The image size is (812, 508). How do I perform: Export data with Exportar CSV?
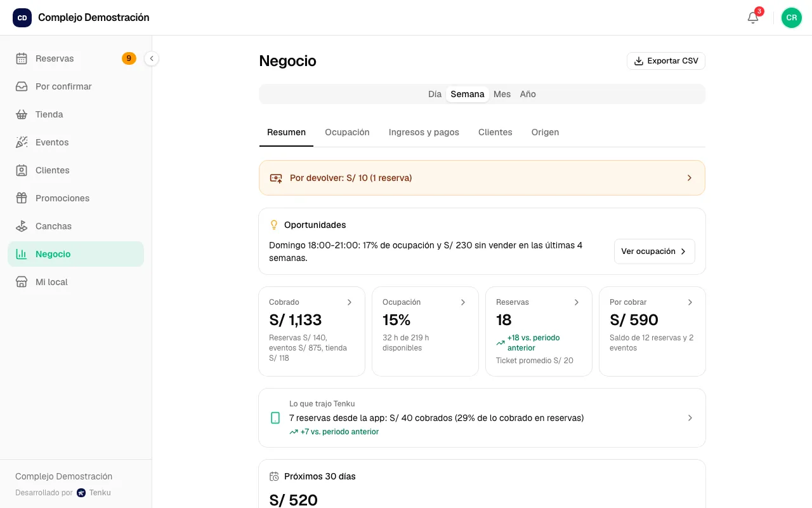tap(666, 61)
